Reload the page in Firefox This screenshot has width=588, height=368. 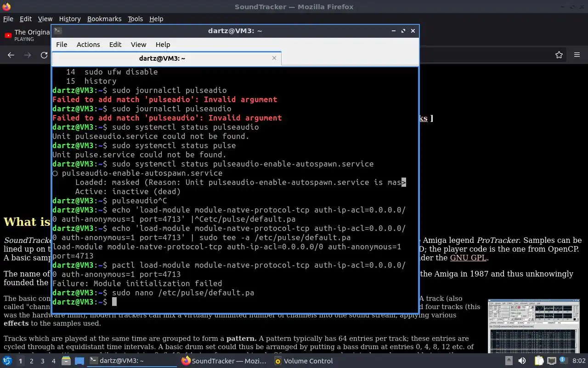coord(44,55)
